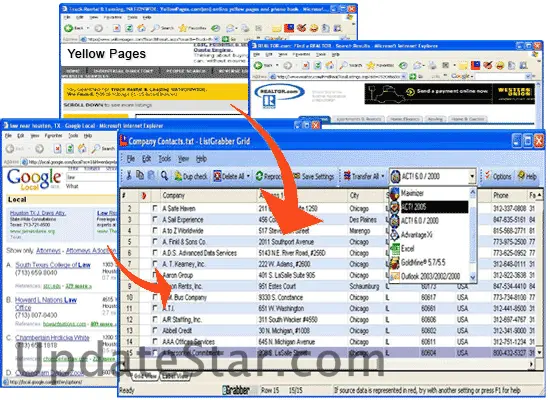Click the Western Union payment banner

coord(450,93)
